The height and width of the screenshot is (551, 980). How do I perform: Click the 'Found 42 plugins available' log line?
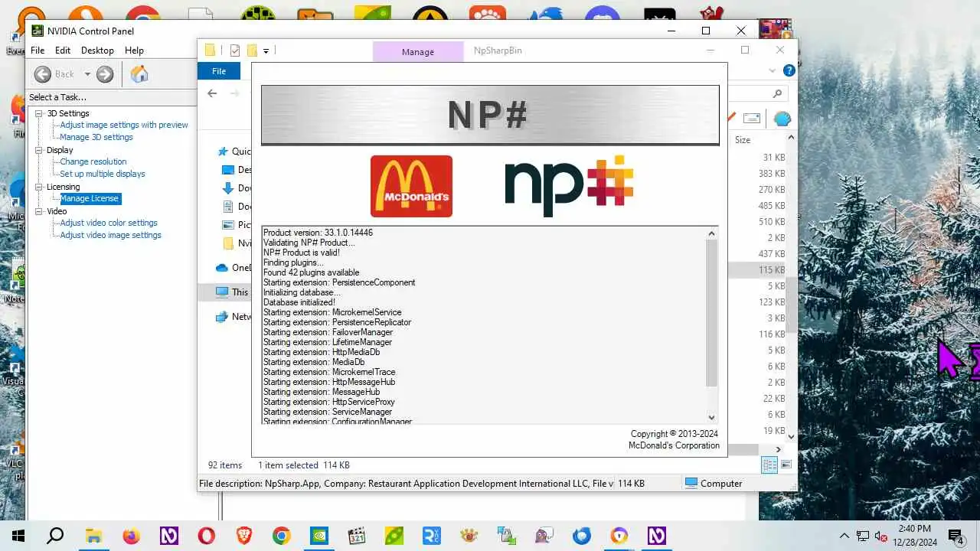(x=311, y=272)
